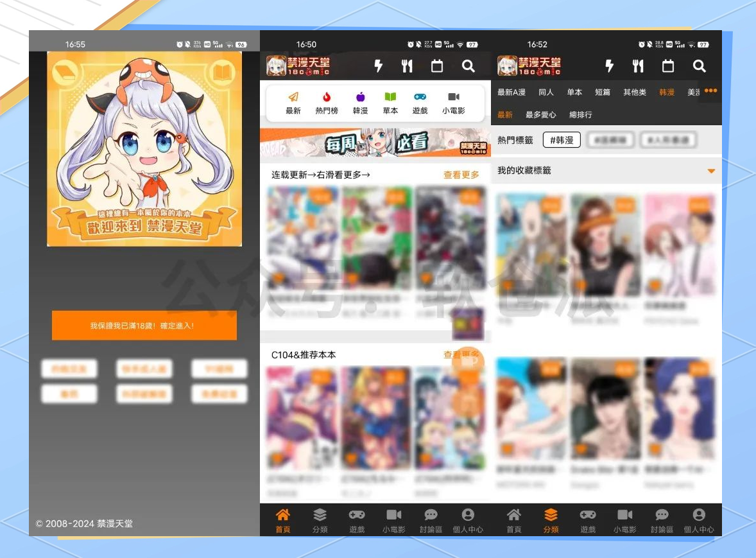
Task: Open the calendar icon in the middle home screen
Action: pos(437,66)
